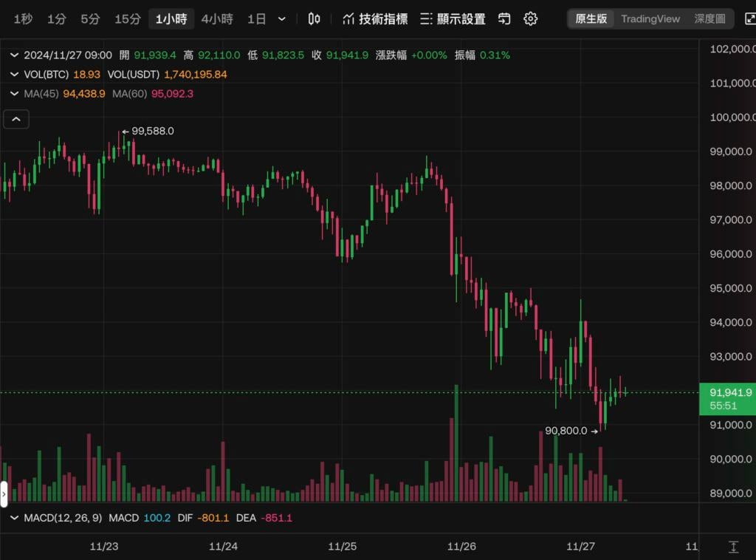Collapse the OHLC date info row
Viewport: 756px width, 560px height.
[x=15, y=55]
